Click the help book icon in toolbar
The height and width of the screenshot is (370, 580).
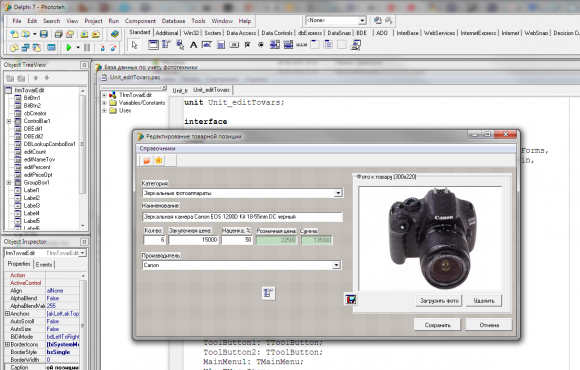[115, 34]
